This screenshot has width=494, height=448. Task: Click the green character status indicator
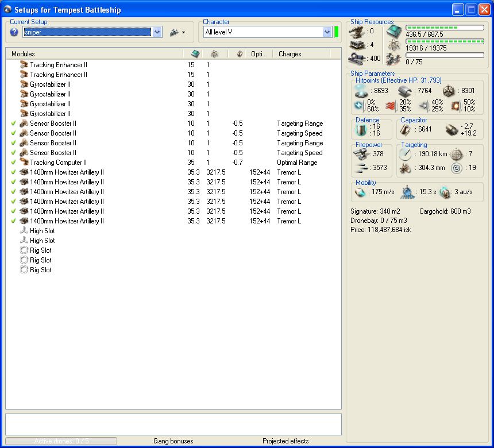tap(336, 32)
